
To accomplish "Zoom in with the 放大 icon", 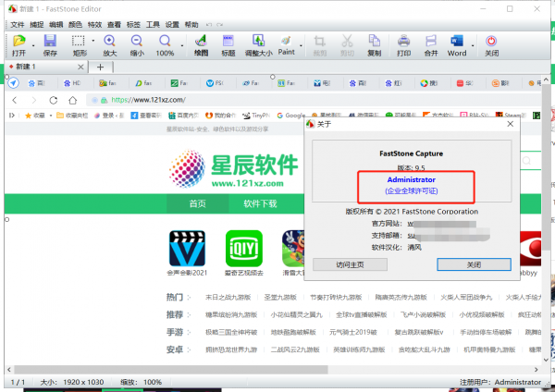I will coord(110,45).
